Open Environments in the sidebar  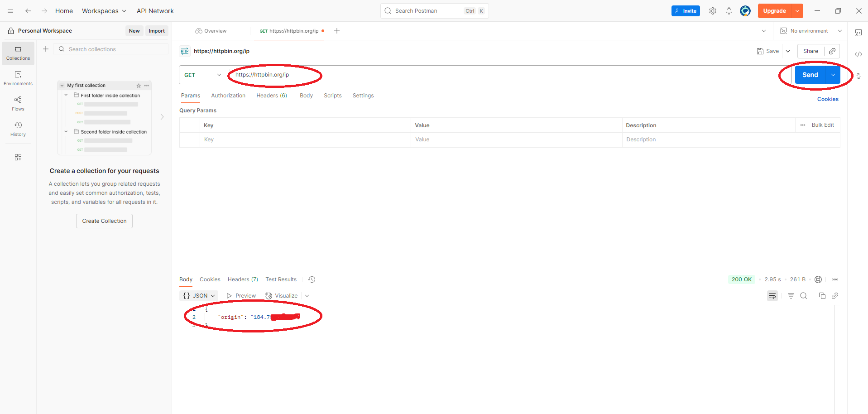(18, 78)
